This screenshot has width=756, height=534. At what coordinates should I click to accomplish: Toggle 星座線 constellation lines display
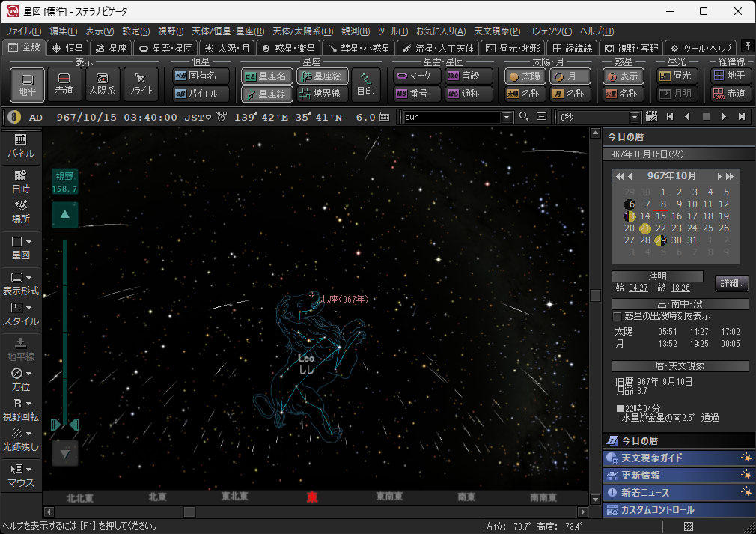[267, 94]
